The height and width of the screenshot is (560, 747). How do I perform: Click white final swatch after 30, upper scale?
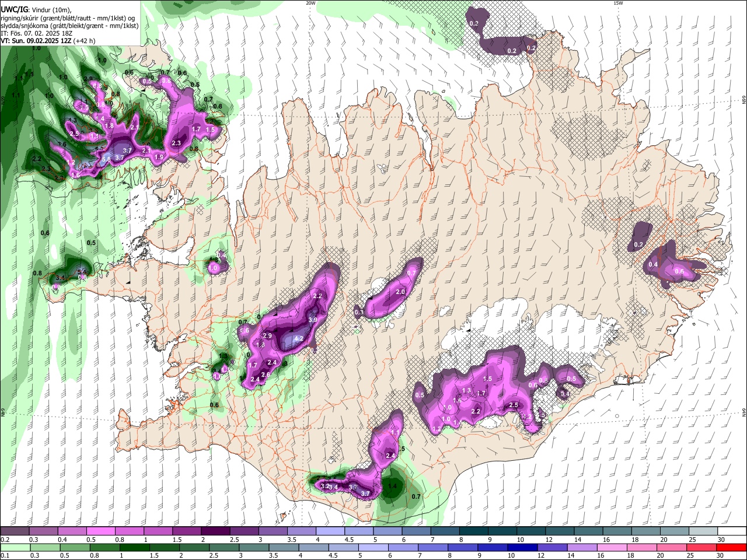(732, 531)
